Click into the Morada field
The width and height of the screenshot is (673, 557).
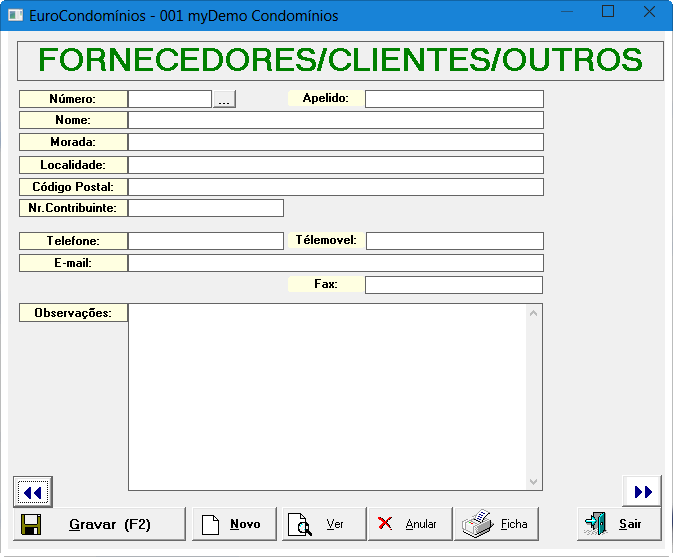[x=335, y=142]
